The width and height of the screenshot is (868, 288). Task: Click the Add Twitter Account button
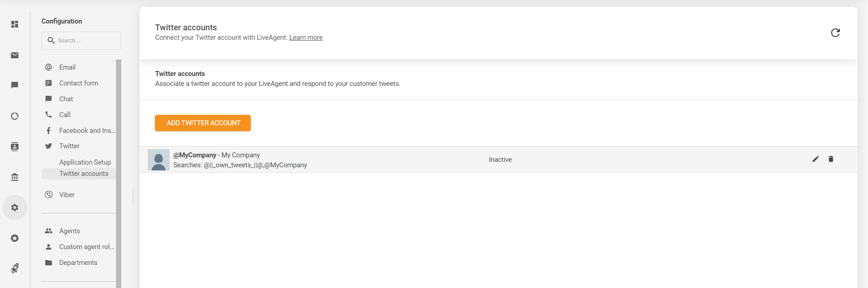(203, 123)
